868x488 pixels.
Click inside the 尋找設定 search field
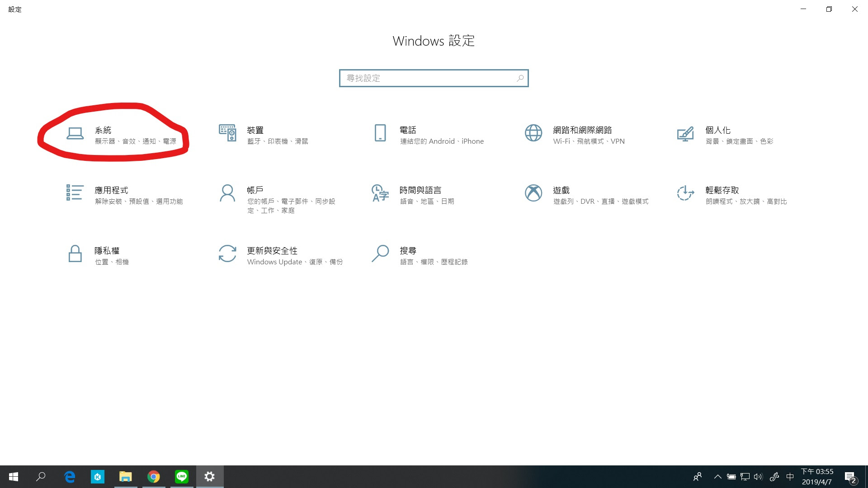(434, 78)
